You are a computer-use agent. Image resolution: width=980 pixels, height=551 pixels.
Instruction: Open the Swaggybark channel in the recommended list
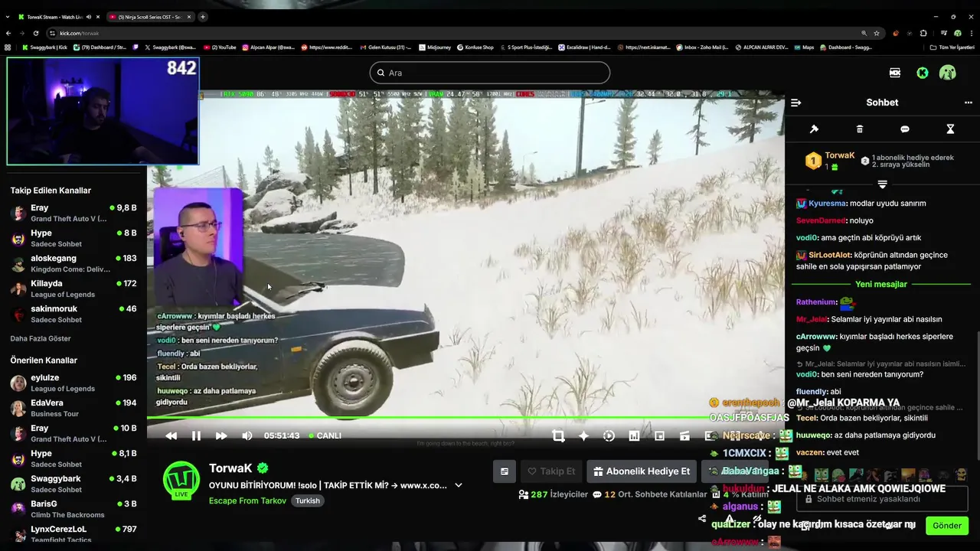[x=73, y=484]
